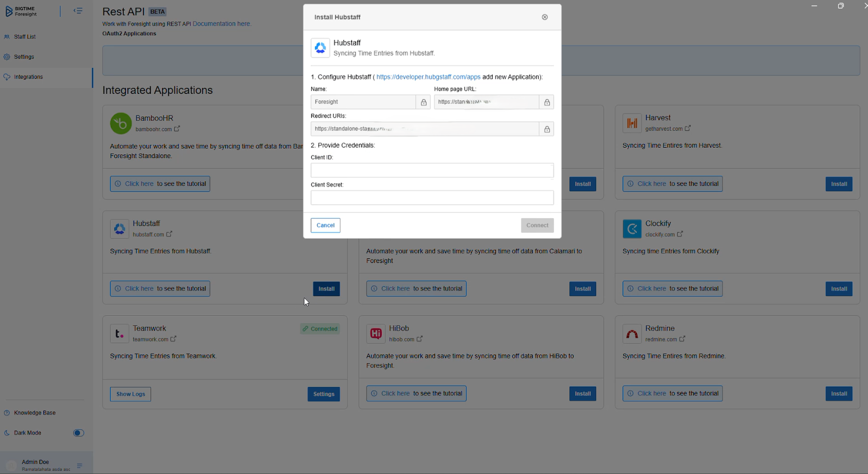Maximize the application window
The width and height of the screenshot is (868, 474).
[840, 6]
